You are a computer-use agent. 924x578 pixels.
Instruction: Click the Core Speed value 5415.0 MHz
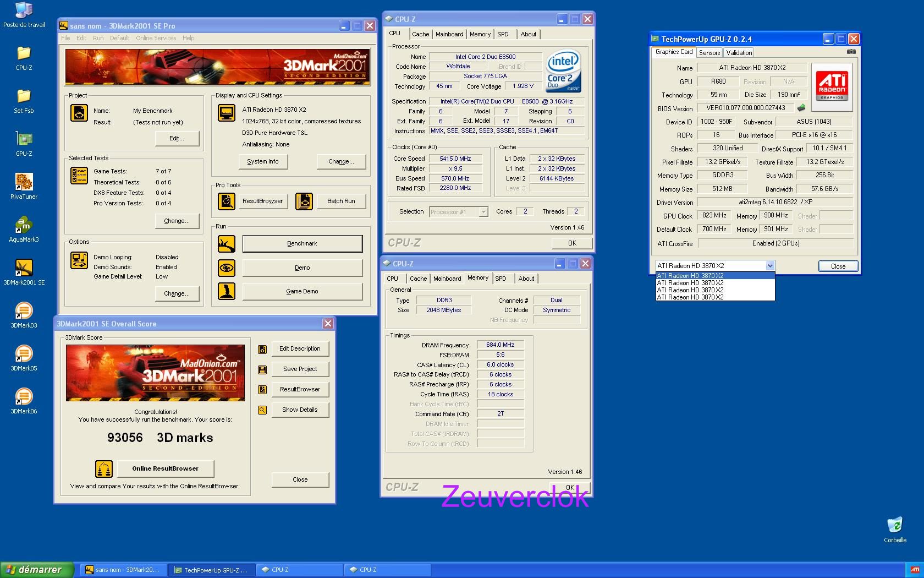click(455, 159)
